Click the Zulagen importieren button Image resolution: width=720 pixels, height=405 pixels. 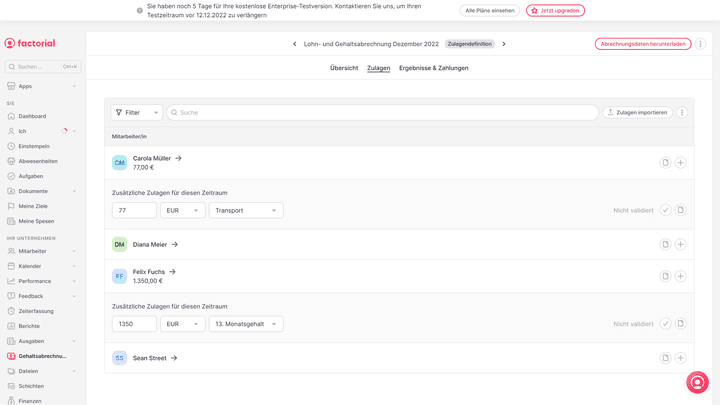tap(636, 113)
